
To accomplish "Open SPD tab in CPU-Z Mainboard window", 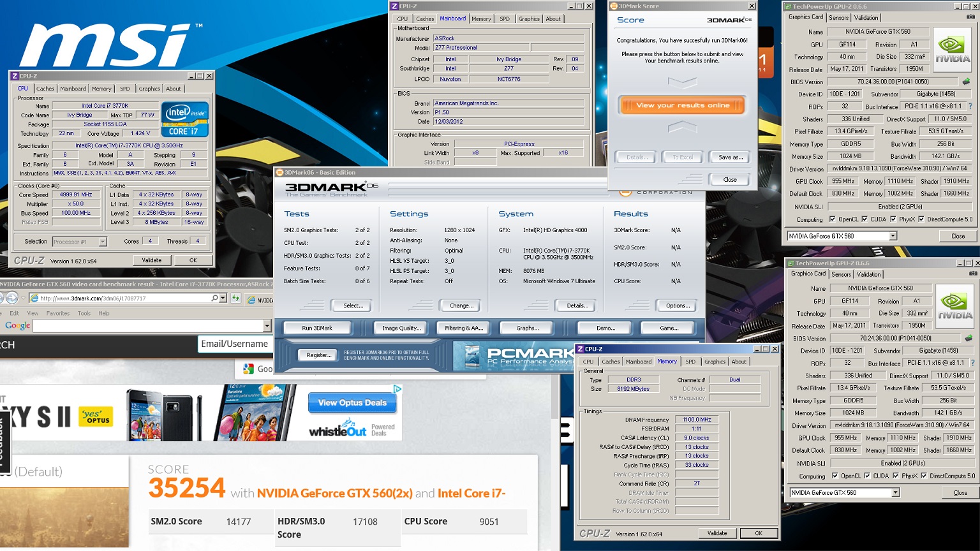I will pos(505,18).
